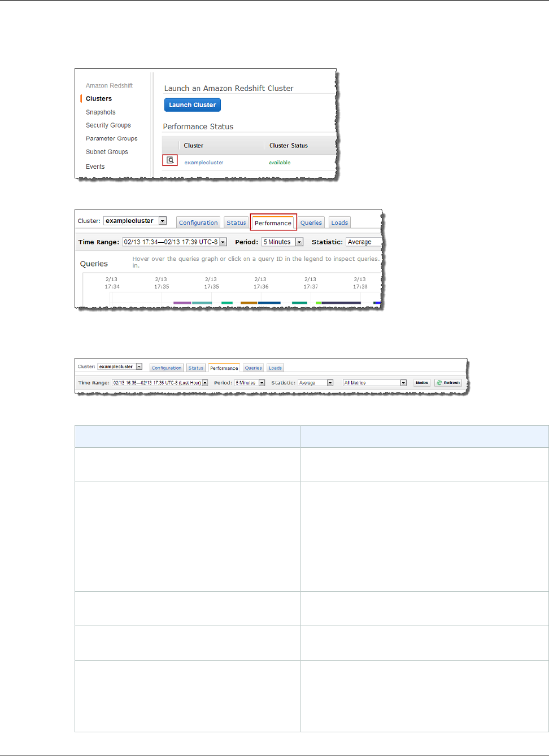
Task: Open Configuration tab in the Refresh-button toolbar
Action: pos(167,368)
